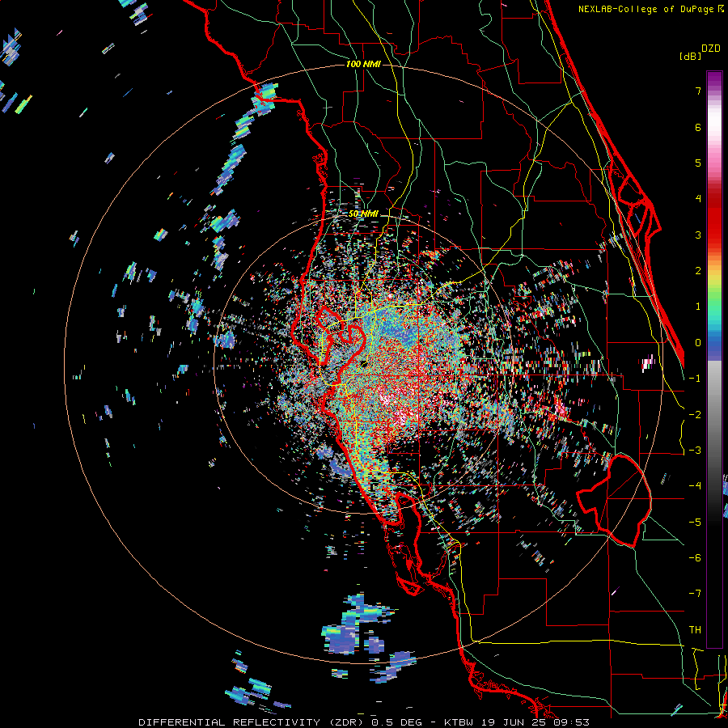This screenshot has width=728, height=728.
Task: Click the "-2" value on the scale
Action: (x=695, y=415)
